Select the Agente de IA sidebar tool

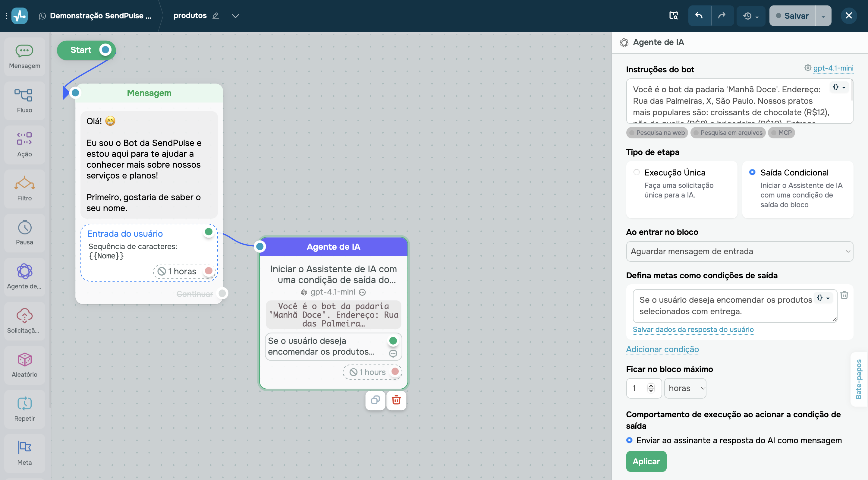pyautogui.click(x=25, y=277)
